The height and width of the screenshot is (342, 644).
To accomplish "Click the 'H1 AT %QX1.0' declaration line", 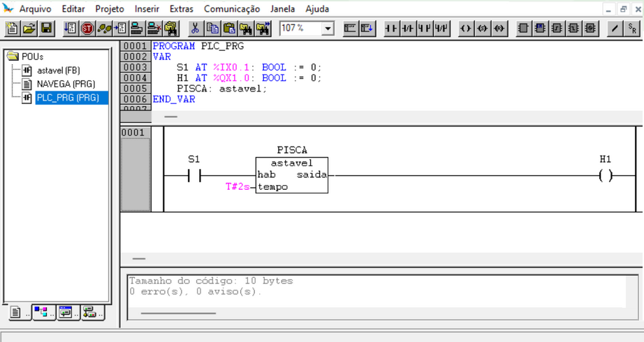I will coord(249,78).
